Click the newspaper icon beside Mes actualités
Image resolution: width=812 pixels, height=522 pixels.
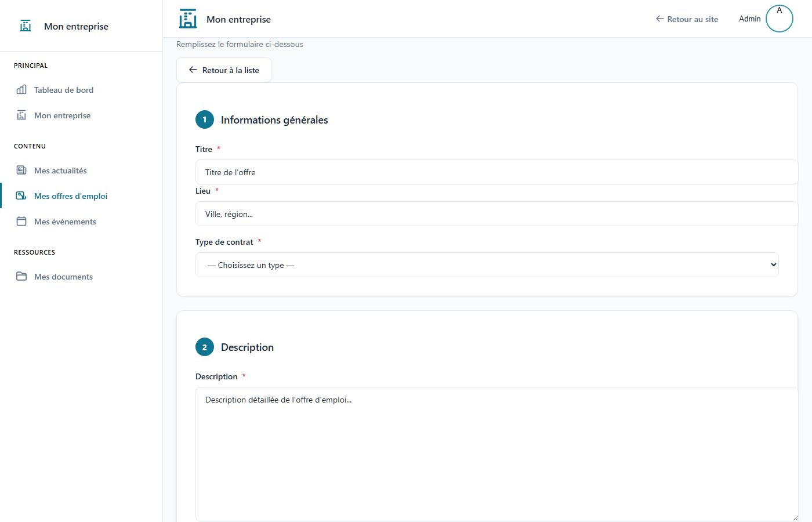(x=21, y=171)
